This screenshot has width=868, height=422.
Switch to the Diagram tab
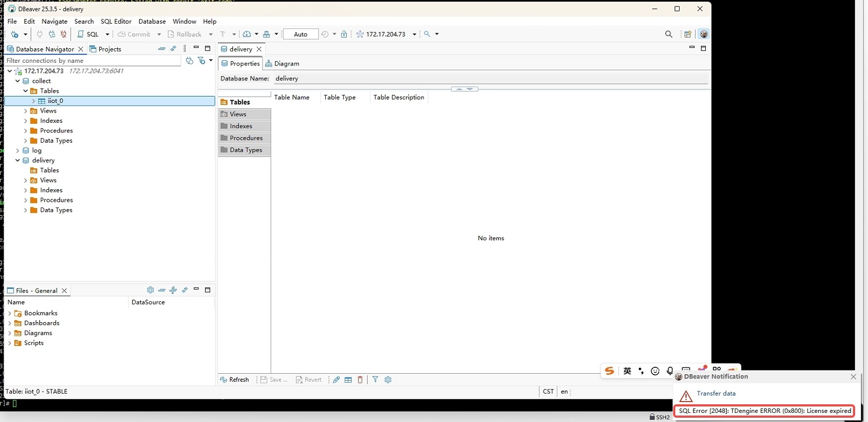pyautogui.click(x=282, y=63)
